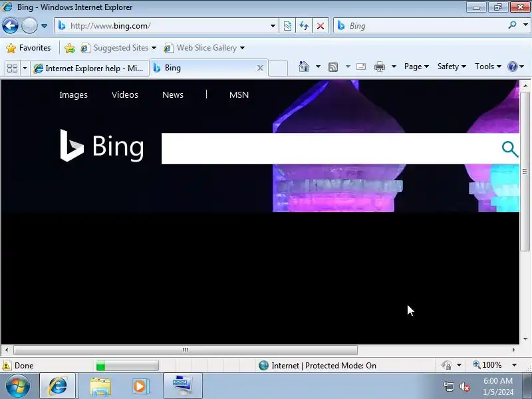Open the Images link on Bing
532x399 pixels.
click(73, 94)
